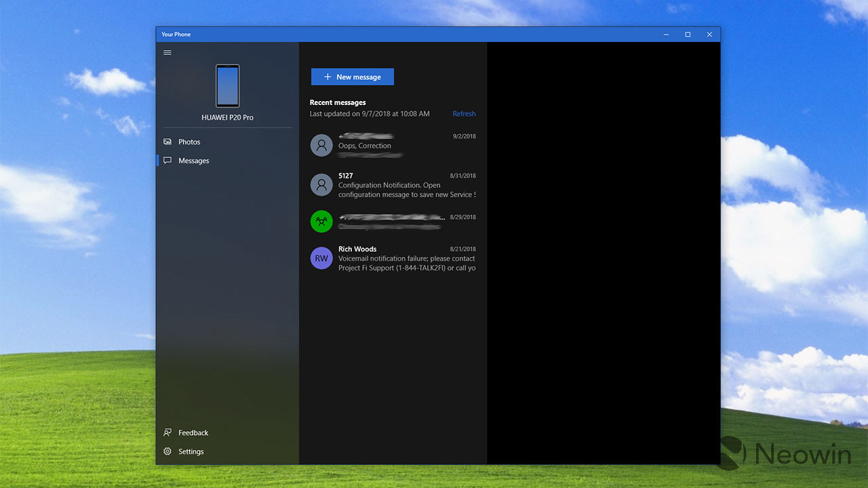Select the Messages menu item
The height and width of the screenshot is (488, 868).
(194, 161)
